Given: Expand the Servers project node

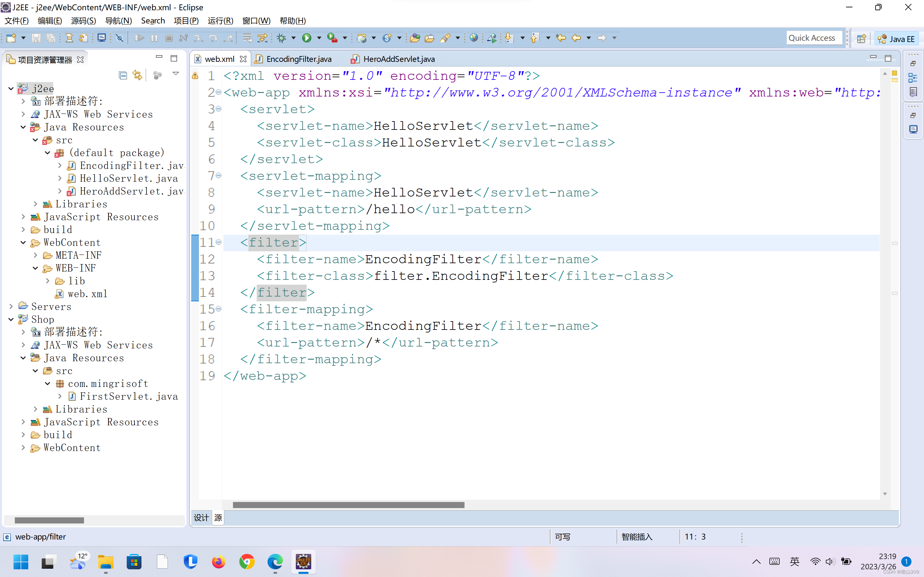Looking at the screenshot, I should (11, 306).
